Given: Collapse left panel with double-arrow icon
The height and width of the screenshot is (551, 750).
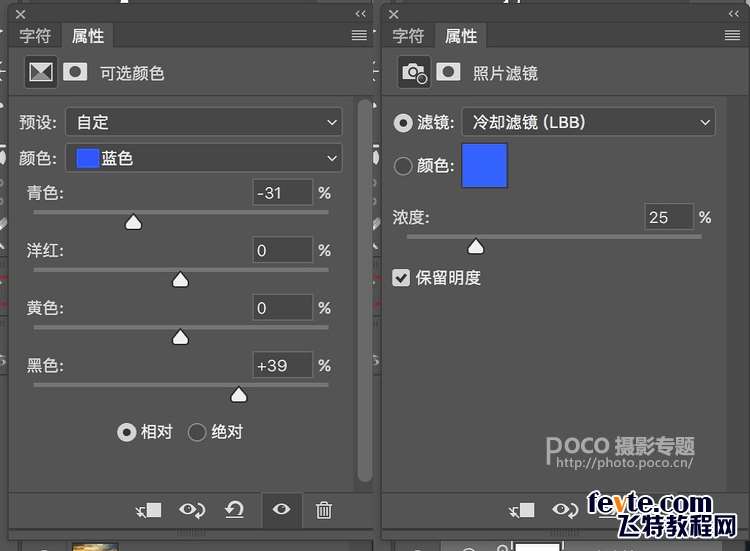Looking at the screenshot, I should pyautogui.click(x=360, y=14).
